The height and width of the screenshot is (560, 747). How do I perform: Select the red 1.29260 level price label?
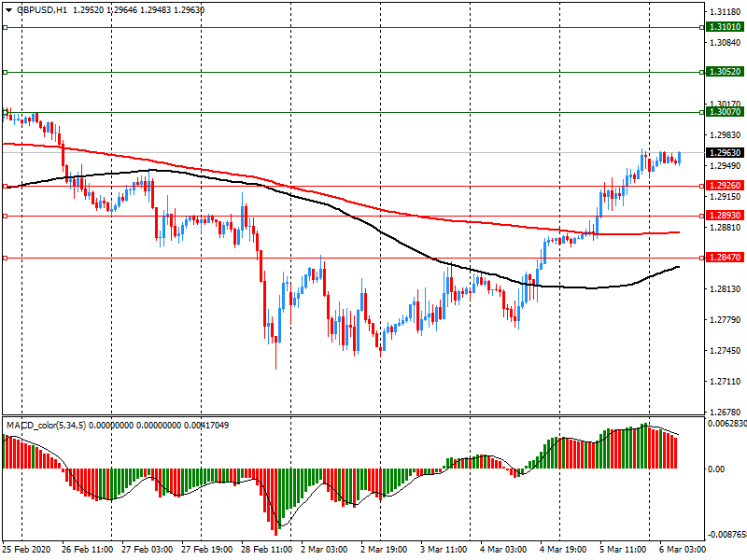point(726,185)
